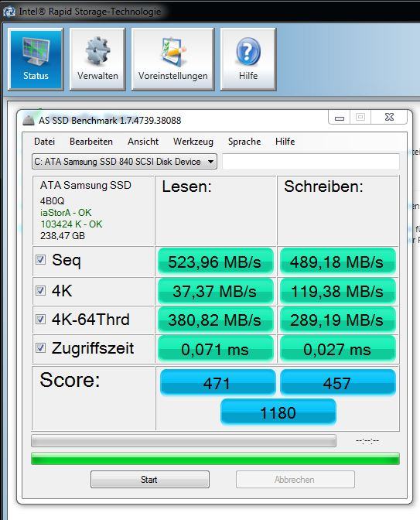This screenshot has height=520, width=420.
Task: Click the gray test progress bar
Action: pyautogui.click(x=183, y=441)
